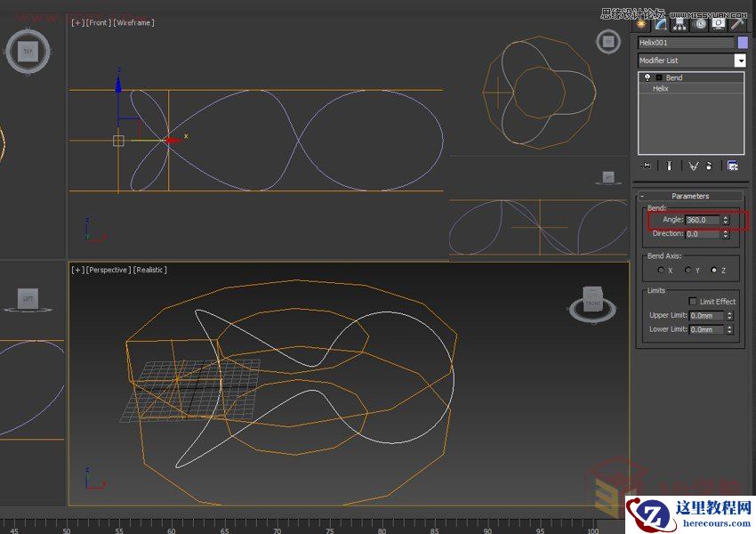Click the Make Unique button
The width and height of the screenshot is (756, 534).
694,166
